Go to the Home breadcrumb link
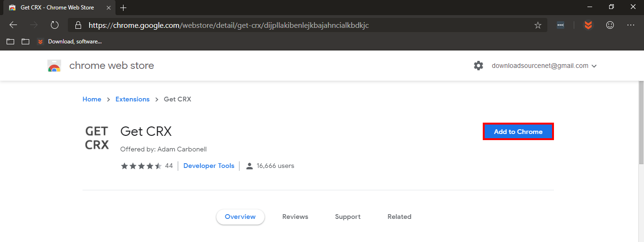The image size is (644, 242). (x=92, y=99)
